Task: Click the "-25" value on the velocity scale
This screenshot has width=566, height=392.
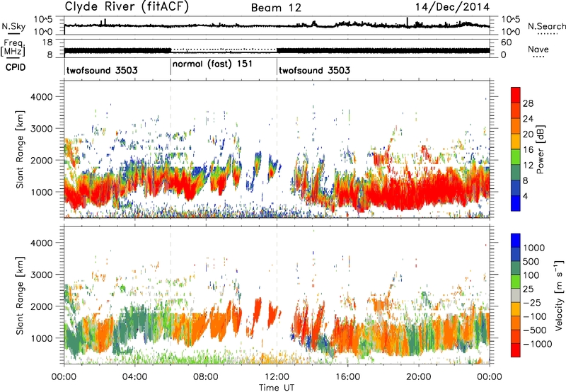Action: pos(531,303)
